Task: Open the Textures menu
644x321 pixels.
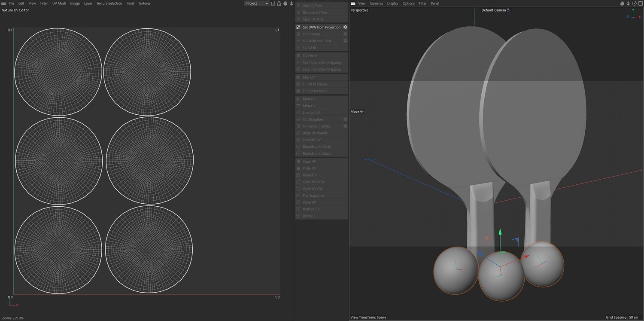Action: click(x=144, y=3)
